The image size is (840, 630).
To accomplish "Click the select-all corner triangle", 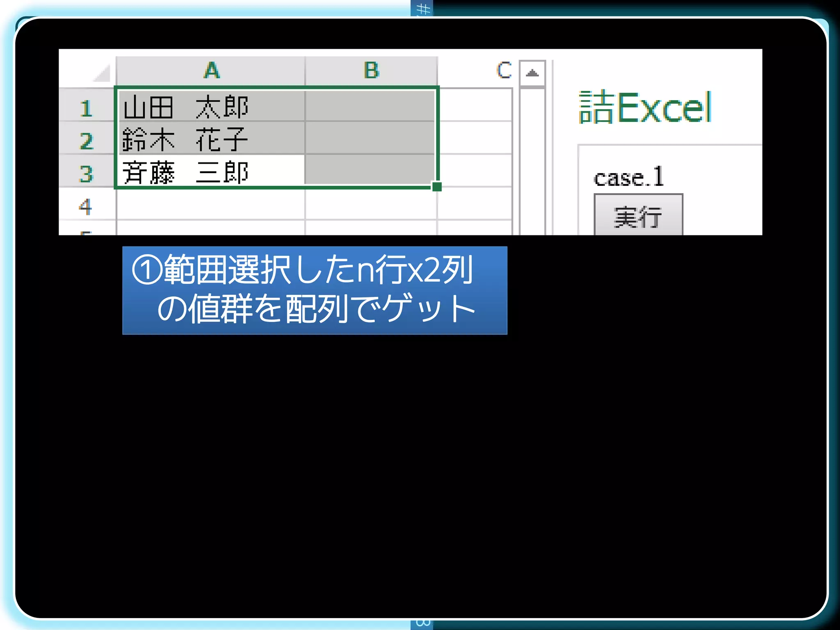I will 101,73.
